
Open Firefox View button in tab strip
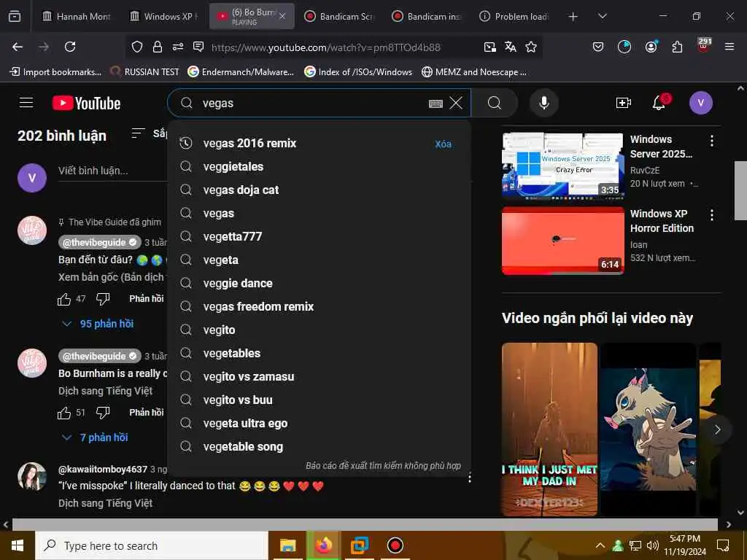pos(15,17)
